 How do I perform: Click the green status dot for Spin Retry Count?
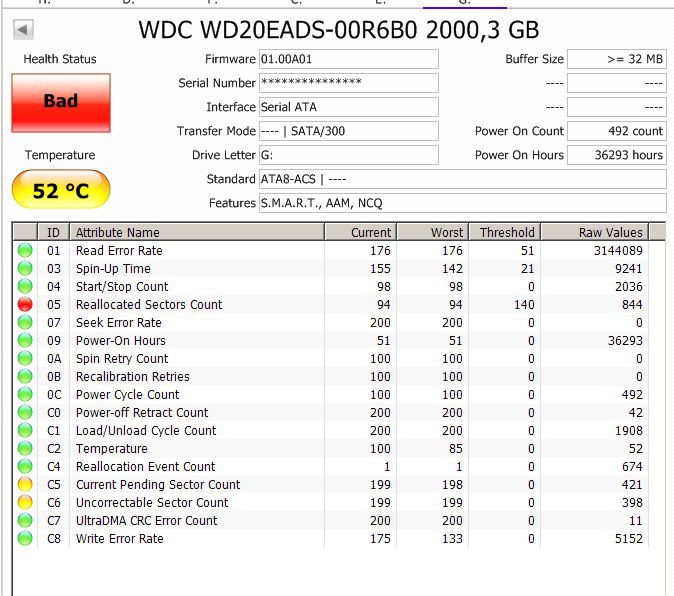(25, 358)
